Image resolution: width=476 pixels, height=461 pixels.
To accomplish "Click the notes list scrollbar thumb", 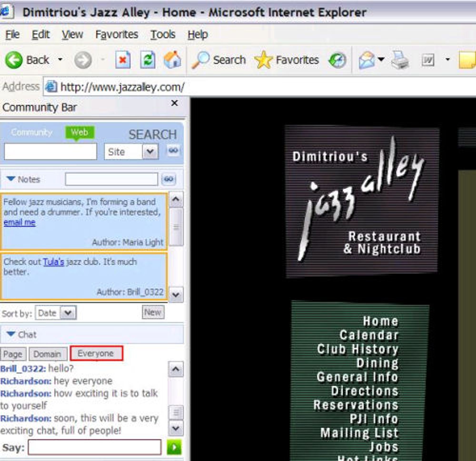I will click(x=176, y=226).
